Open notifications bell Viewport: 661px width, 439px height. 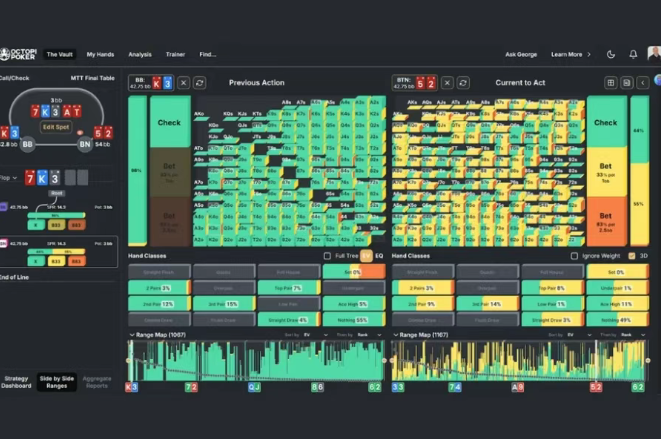(x=632, y=54)
